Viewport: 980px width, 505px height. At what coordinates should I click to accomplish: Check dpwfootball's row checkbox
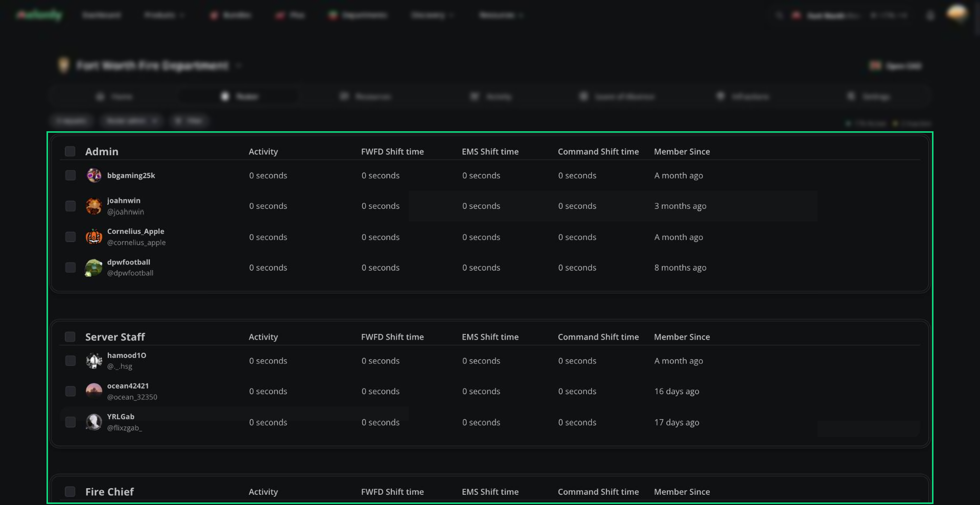(71, 268)
